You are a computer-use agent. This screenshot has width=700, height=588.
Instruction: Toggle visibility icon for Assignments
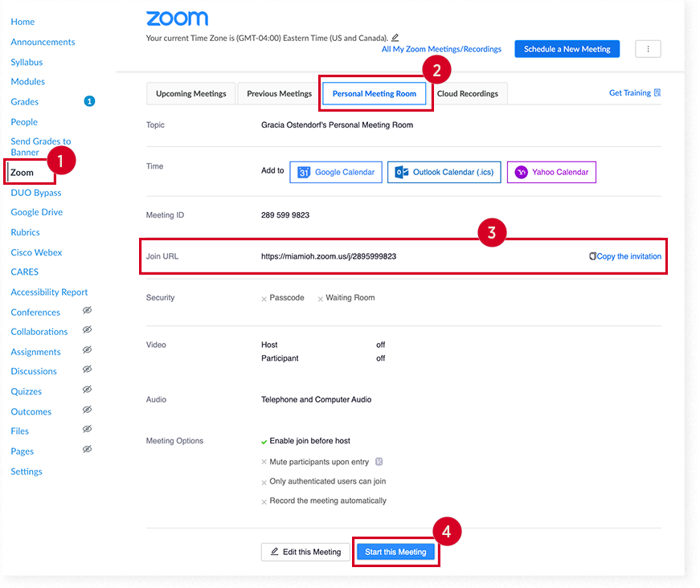point(87,350)
